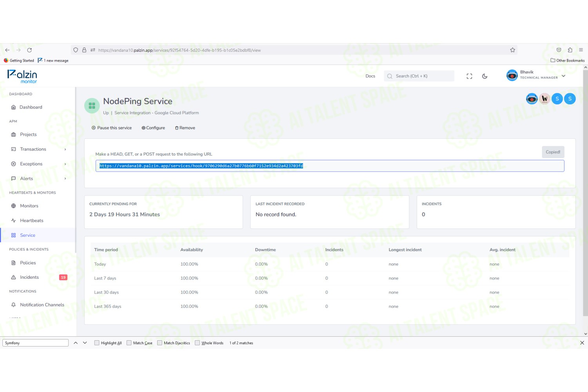Focus the Search (Ctrl + K) field
This screenshot has width=588, height=392.
[x=419, y=76]
